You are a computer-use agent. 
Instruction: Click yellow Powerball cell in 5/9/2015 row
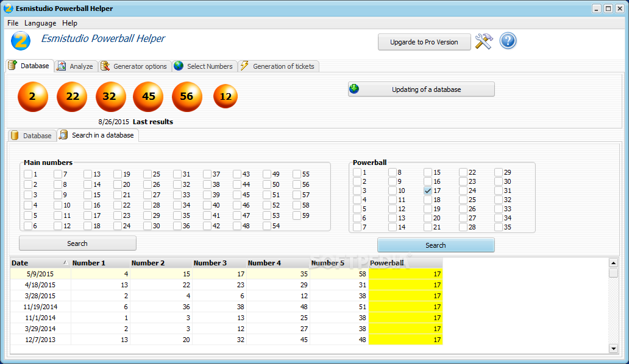[405, 274]
